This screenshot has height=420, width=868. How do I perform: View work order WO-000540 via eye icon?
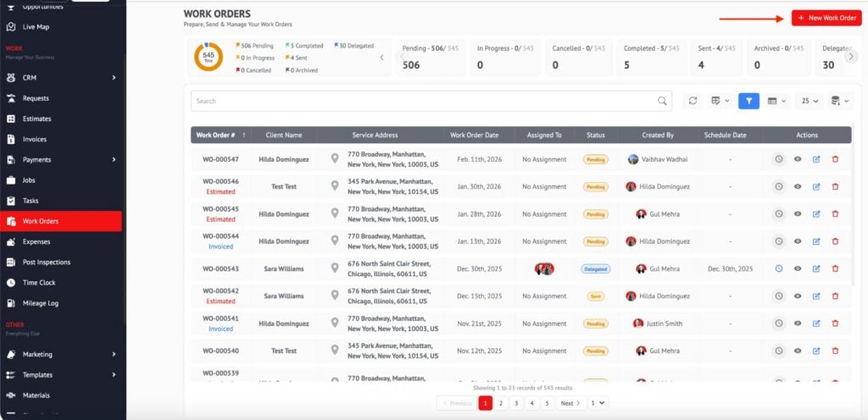pos(798,351)
